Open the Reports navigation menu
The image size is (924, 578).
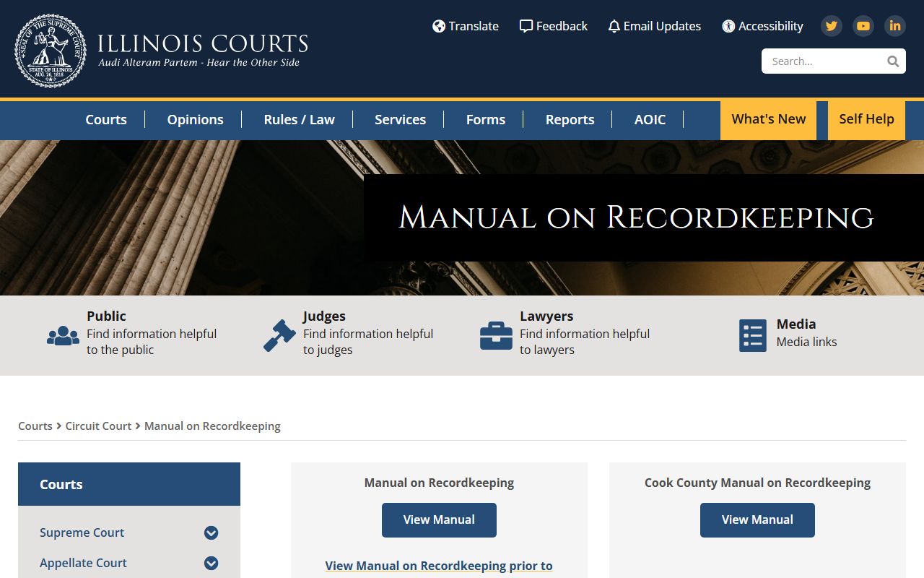coord(570,120)
